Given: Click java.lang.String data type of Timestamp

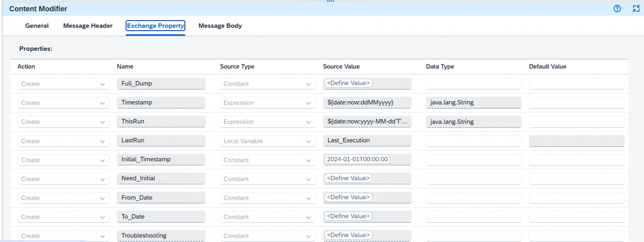Looking at the screenshot, I should [x=473, y=103].
